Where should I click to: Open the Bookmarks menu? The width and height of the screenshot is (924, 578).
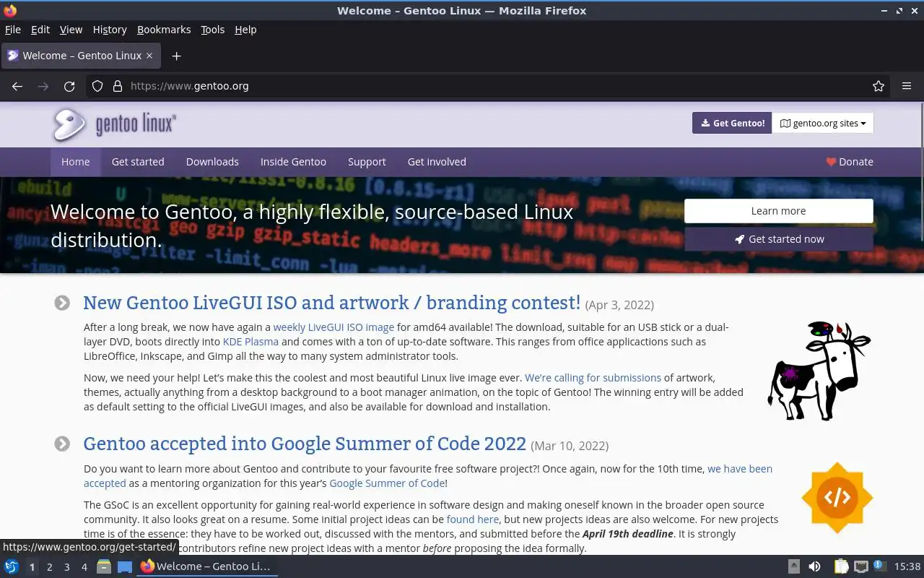164,30
